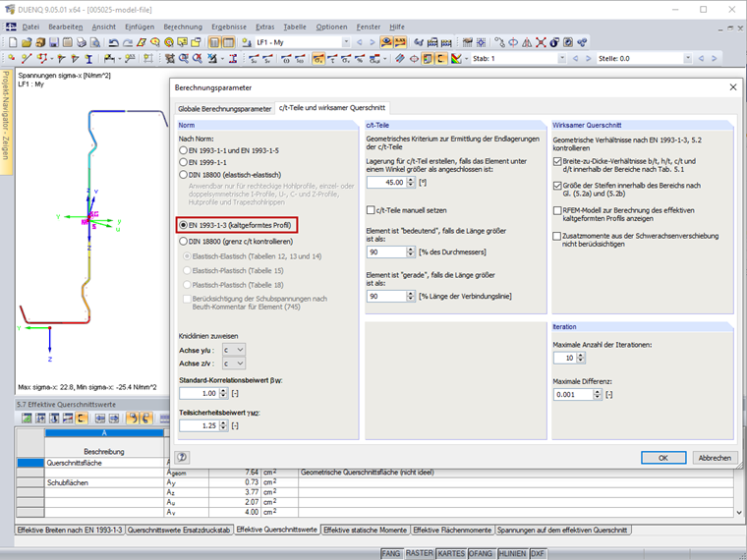Open Spannungen auf dem effektiven Querschnitt tab
The image size is (747, 560).
click(x=562, y=530)
